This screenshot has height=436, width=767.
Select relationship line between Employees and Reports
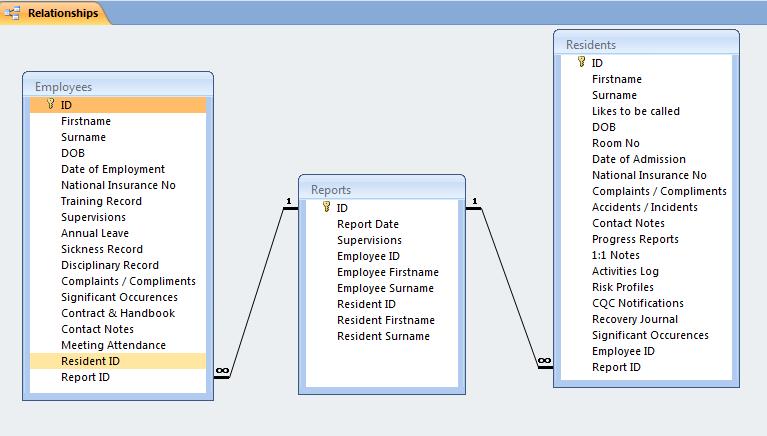click(x=257, y=290)
